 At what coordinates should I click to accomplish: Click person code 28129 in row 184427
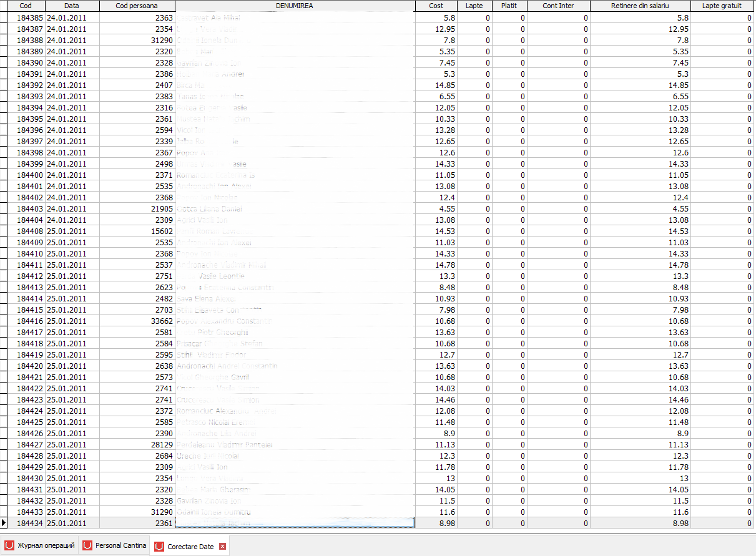coord(137,445)
